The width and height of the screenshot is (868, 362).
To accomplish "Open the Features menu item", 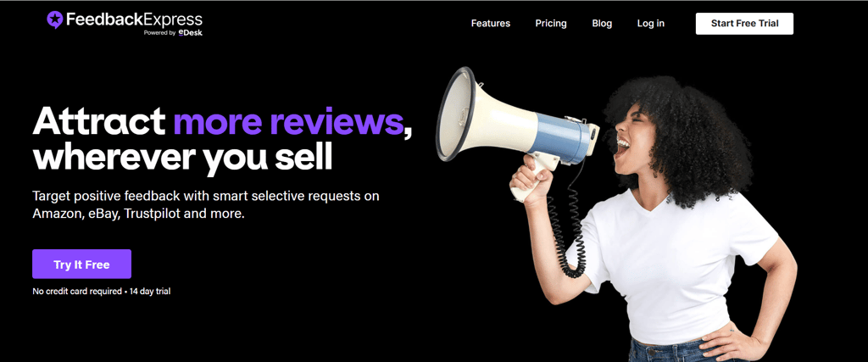I will pyautogui.click(x=491, y=23).
